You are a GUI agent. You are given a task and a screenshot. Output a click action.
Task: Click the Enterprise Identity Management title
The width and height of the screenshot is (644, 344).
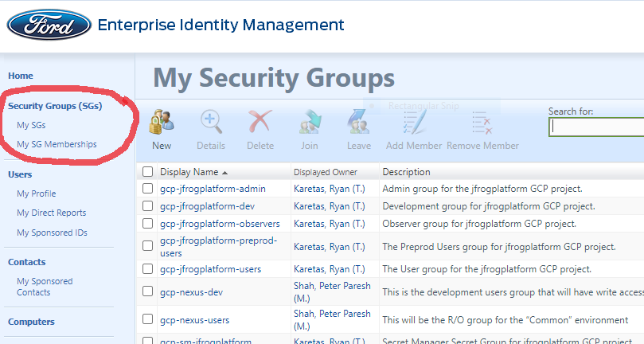(221, 25)
